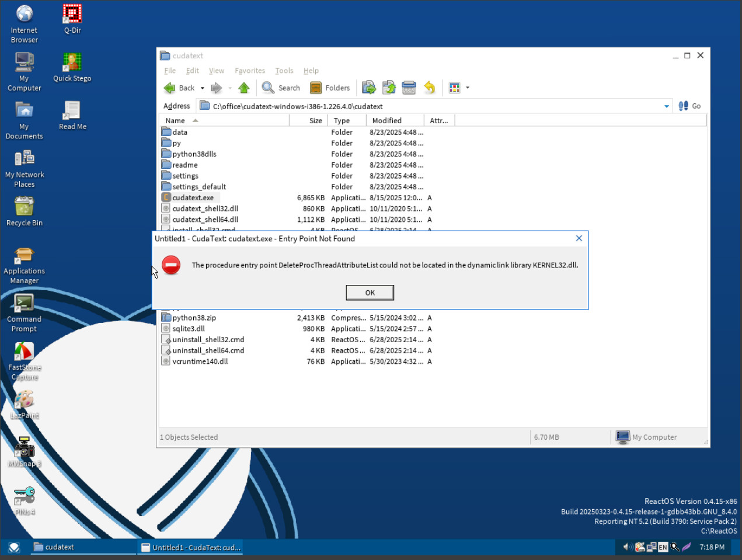This screenshot has height=560, width=742.
Task: Click the Move To toolbar icon
Action: 368,88
